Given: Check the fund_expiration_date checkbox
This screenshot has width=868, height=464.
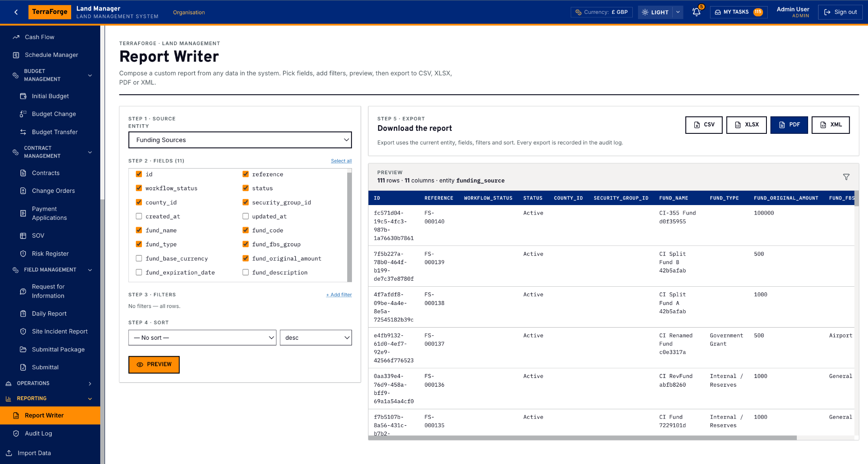Looking at the screenshot, I should (x=139, y=272).
